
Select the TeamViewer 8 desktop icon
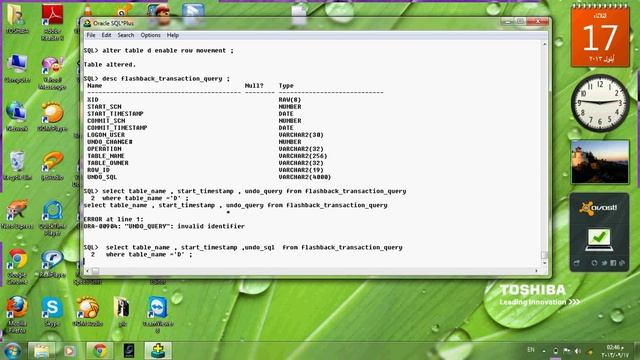(158, 314)
